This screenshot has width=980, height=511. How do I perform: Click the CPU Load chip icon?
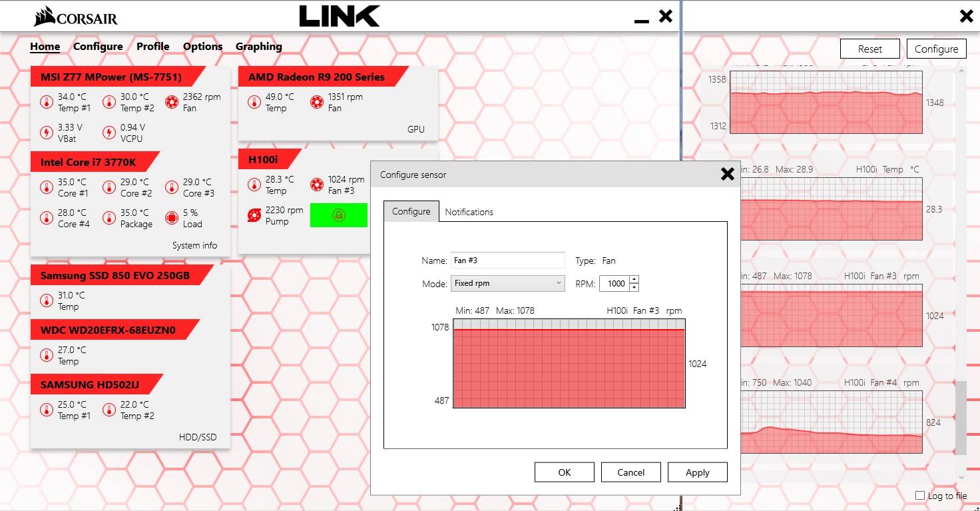pos(172,218)
